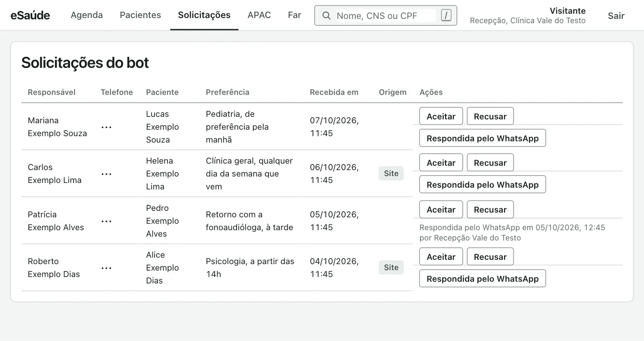Click the Preferência column header
Viewport: 644px width, 341px height.
228,92
